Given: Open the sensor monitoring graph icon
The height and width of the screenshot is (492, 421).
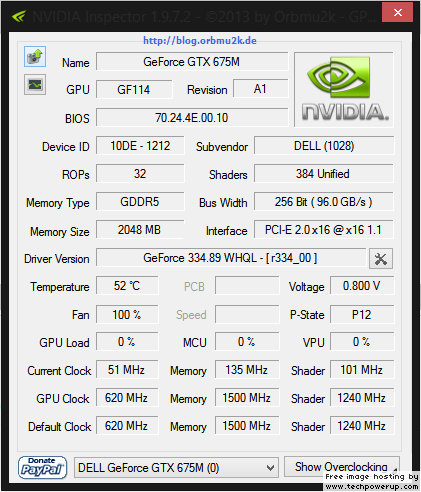Looking at the screenshot, I should tap(35, 84).
